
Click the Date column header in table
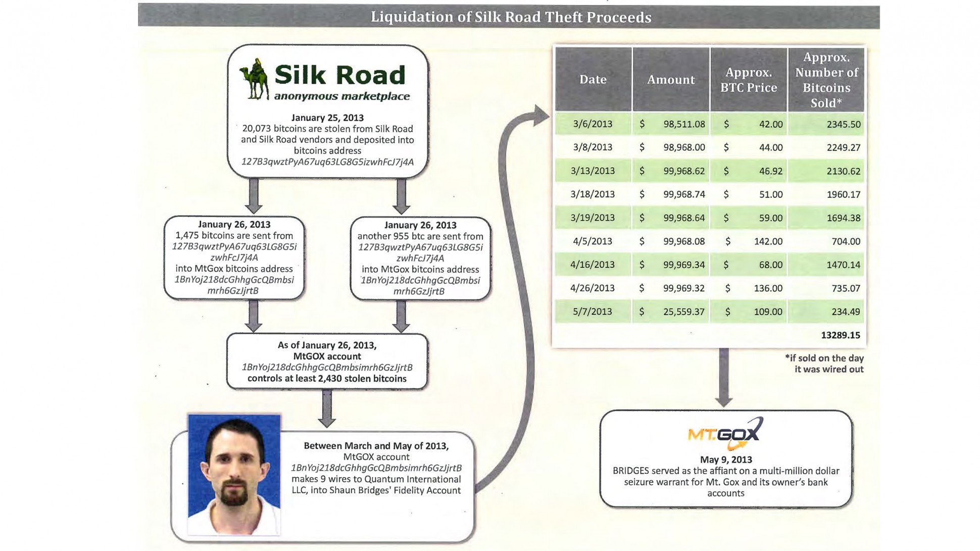592,80
